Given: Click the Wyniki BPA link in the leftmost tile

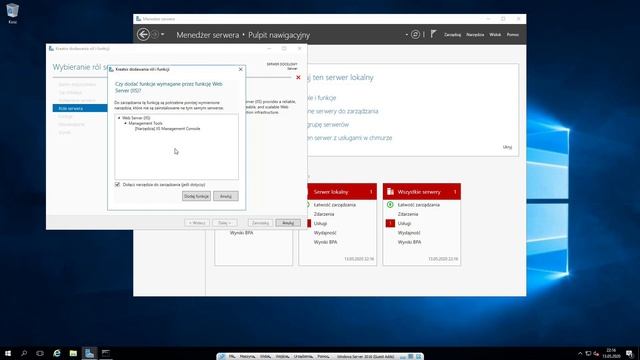Looking at the screenshot, I should coord(242,233).
